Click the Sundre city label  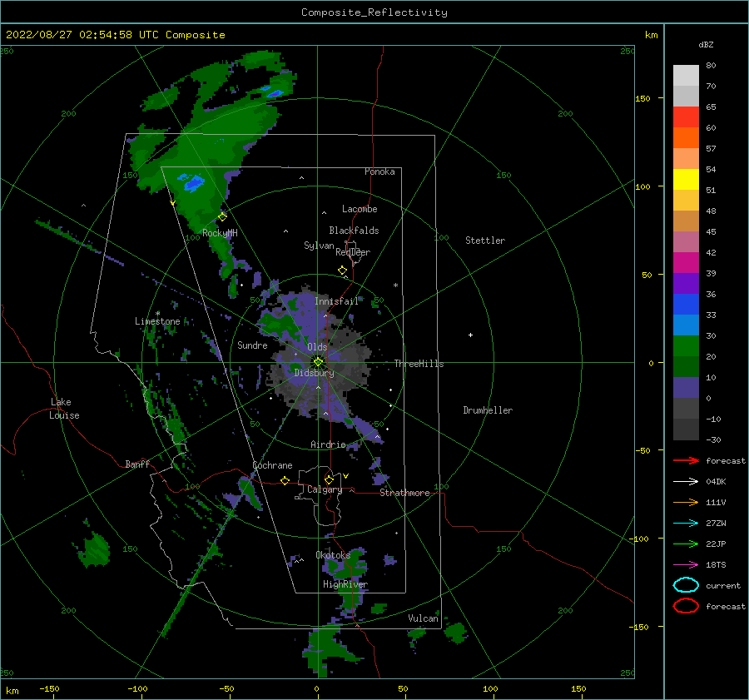pyautogui.click(x=252, y=345)
